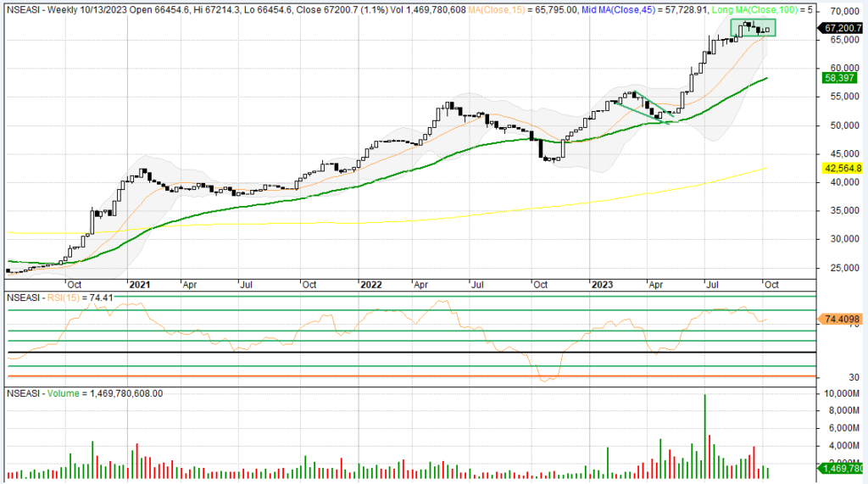Viewport: 868px width, 484px height.
Task: Click the 70,000 label on the price axis
Action: click(x=841, y=12)
